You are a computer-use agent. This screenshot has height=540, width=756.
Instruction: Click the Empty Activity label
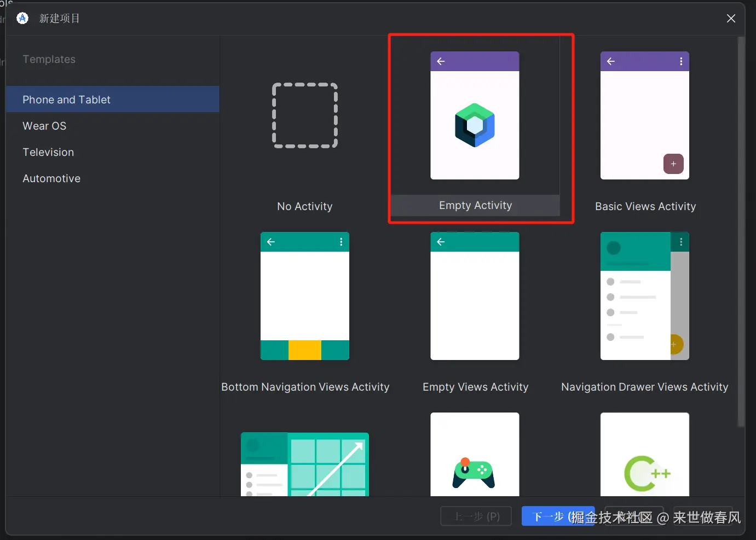pyautogui.click(x=475, y=205)
